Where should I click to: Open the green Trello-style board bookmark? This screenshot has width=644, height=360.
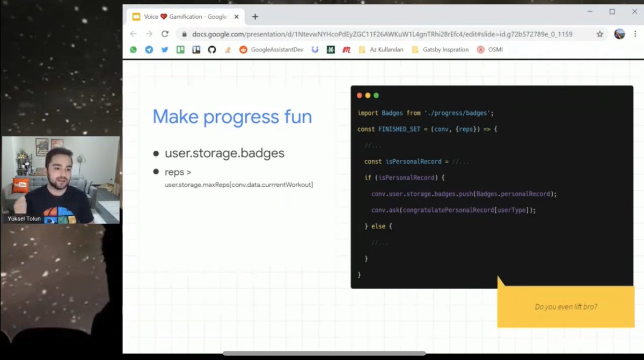(x=180, y=49)
